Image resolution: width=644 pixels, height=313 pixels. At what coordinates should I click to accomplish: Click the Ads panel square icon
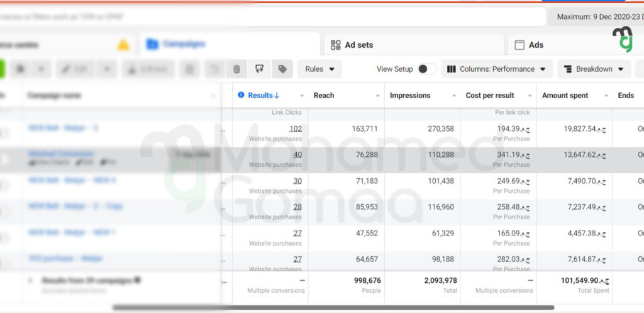click(519, 45)
